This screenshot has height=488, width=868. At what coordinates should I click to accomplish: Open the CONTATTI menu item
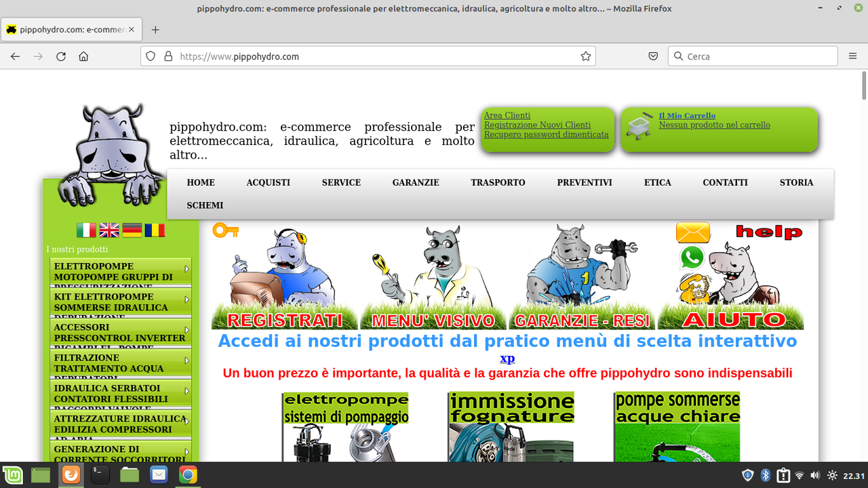coord(725,182)
